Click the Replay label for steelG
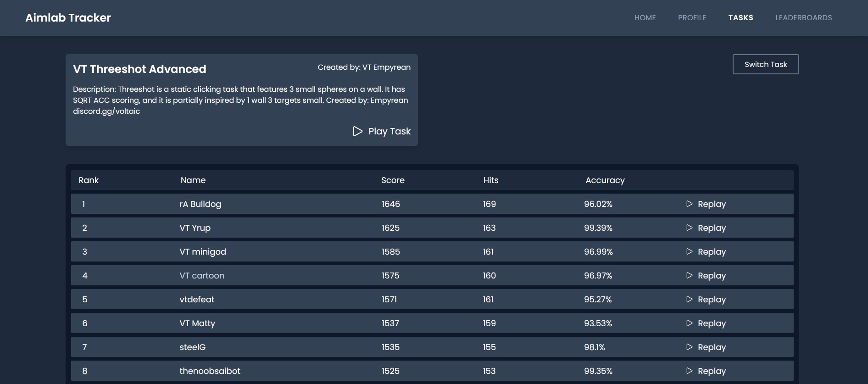The height and width of the screenshot is (384, 868). (712, 347)
